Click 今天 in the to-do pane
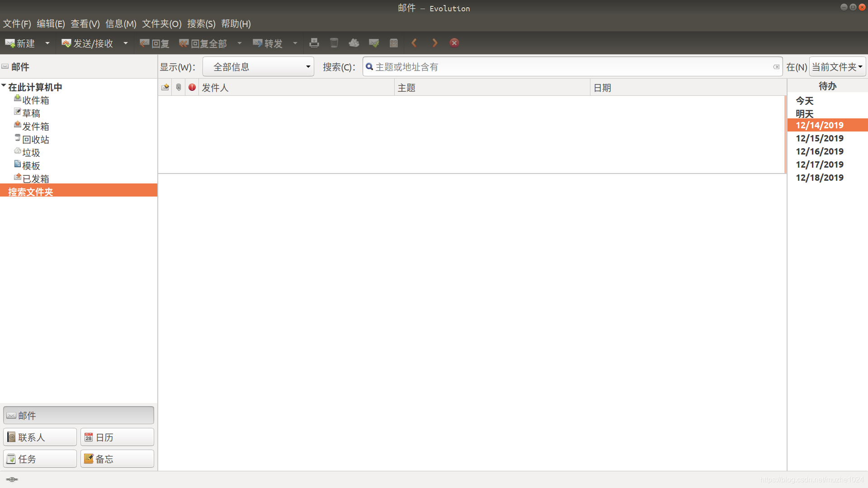Image resolution: width=868 pixels, height=488 pixels. click(805, 100)
